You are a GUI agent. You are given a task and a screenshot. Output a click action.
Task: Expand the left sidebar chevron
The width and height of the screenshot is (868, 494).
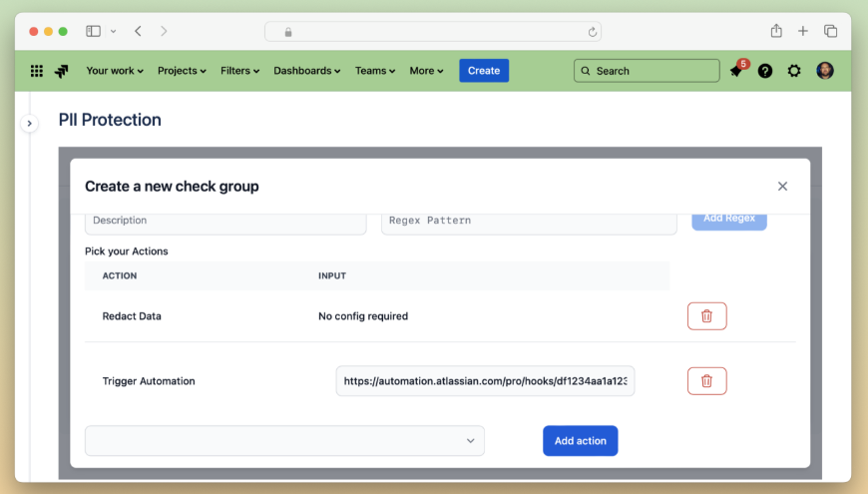coord(29,123)
